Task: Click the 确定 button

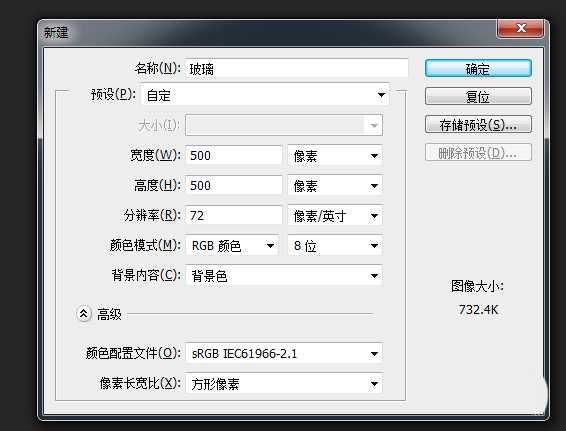Action: point(478,68)
